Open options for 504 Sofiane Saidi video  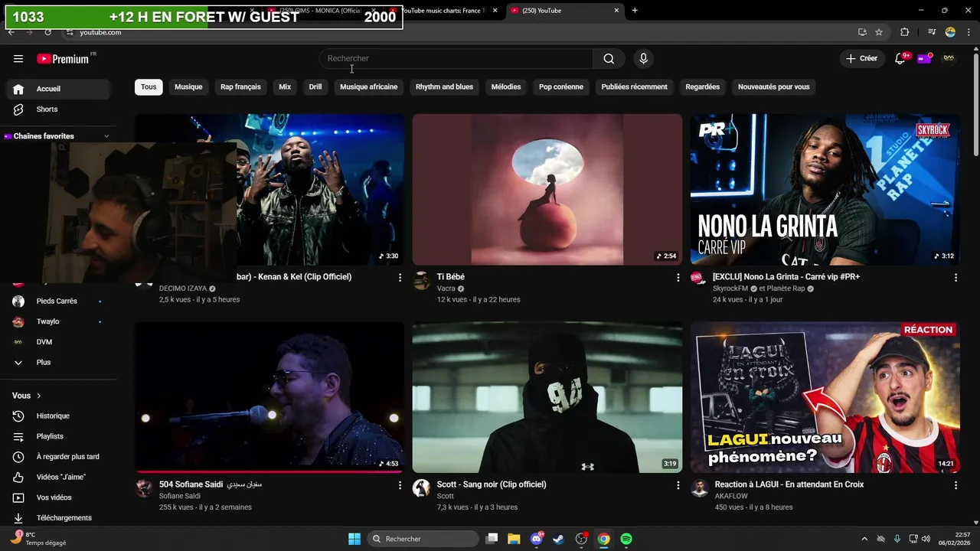pos(400,485)
